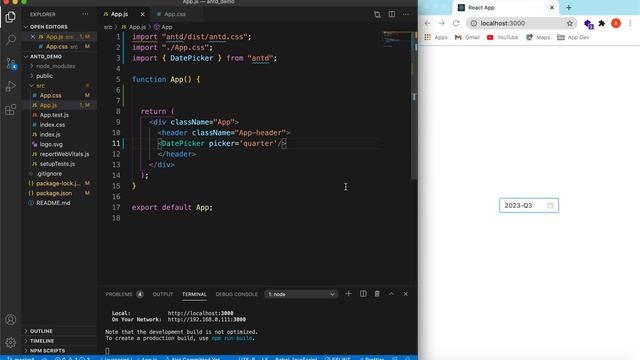Image resolution: width=640 pixels, height=360 pixels.
Task: Open the Search view in activity bar
Action: point(11,40)
